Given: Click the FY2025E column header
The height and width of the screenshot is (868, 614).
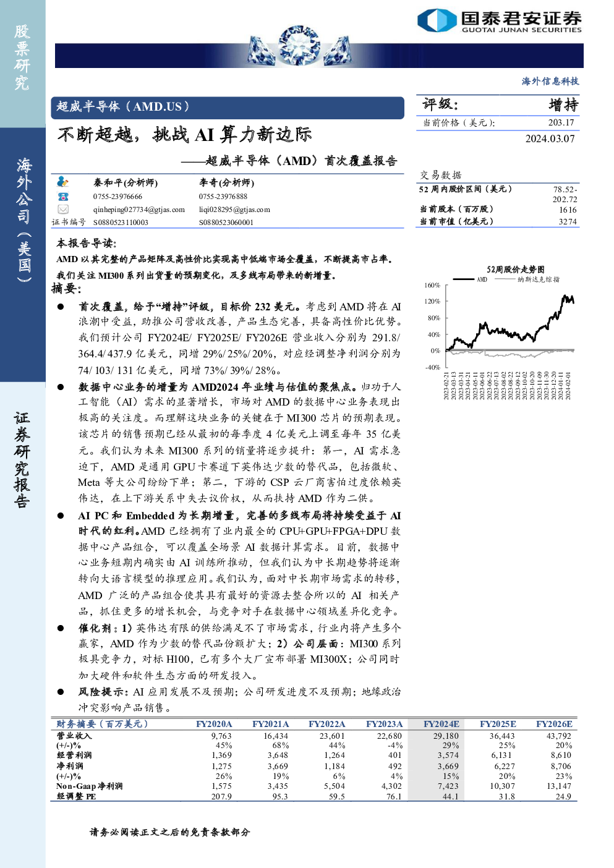Looking at the screenshot, I should tap(498, 724).
